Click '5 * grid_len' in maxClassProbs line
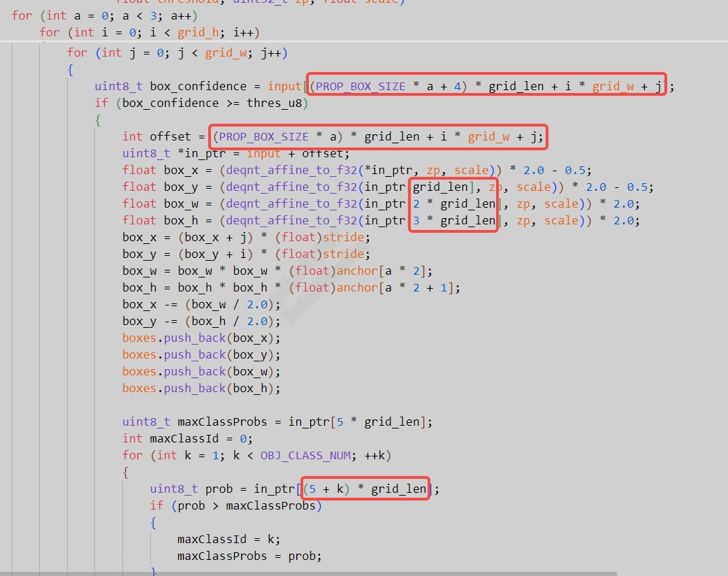This screenshot has width=728, height=576. pyautogui.click(x=378, y=422)
